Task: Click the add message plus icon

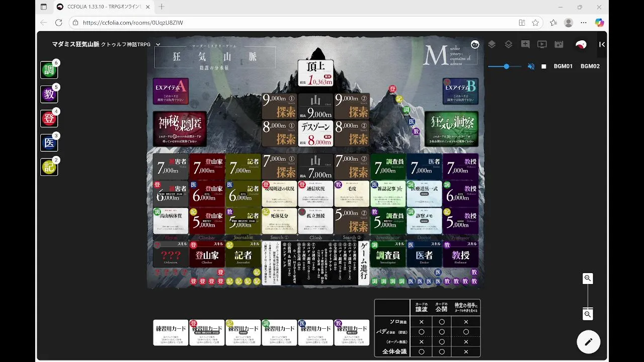Action: click(x=525, y=44)
